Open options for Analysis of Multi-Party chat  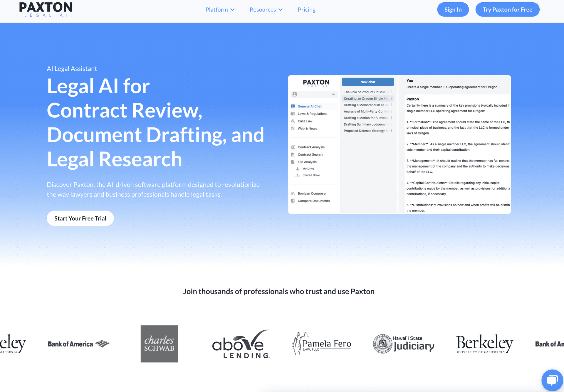coord(392,111)
